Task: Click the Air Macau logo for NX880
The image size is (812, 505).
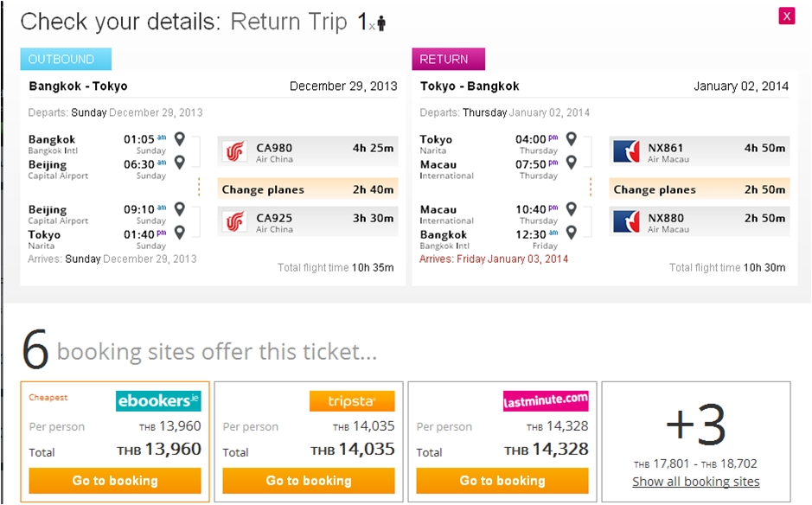Action: [x=626, y=221]
